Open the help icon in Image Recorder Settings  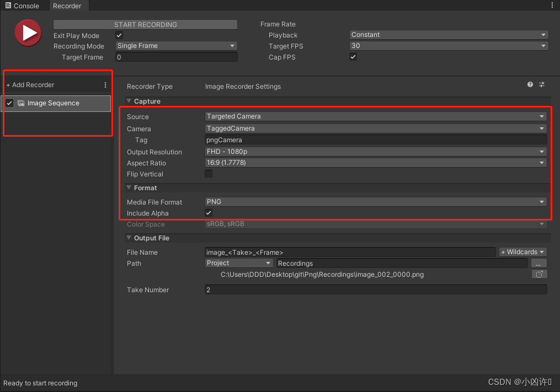click(x=530, y=84)
